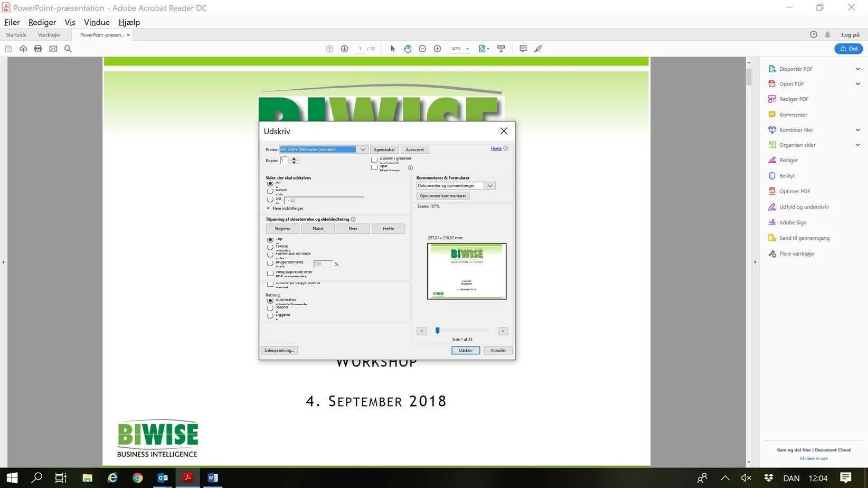Open Send til gennemgang tool
Viewport: 868px width, 488px height.
tap(804, 238)
